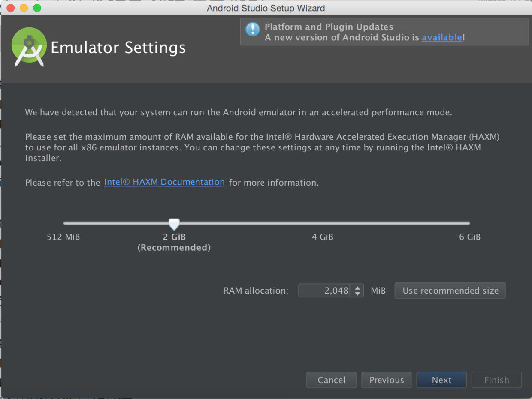Click the greyed-out Finish button

[x=496, y=380]
